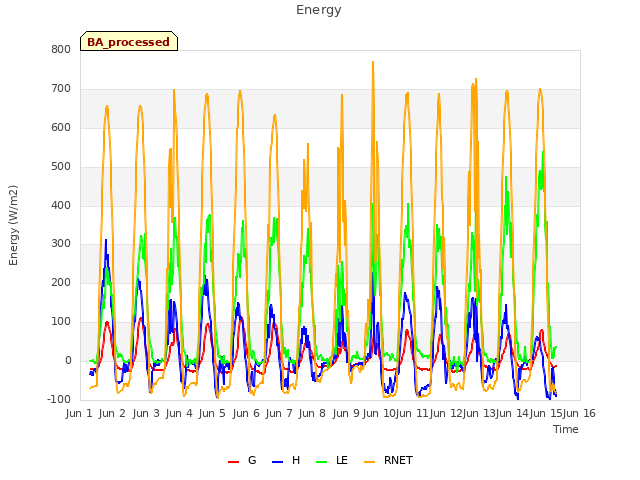
Task: Click the 600 y-axis tick label
Action: (61, 128)
